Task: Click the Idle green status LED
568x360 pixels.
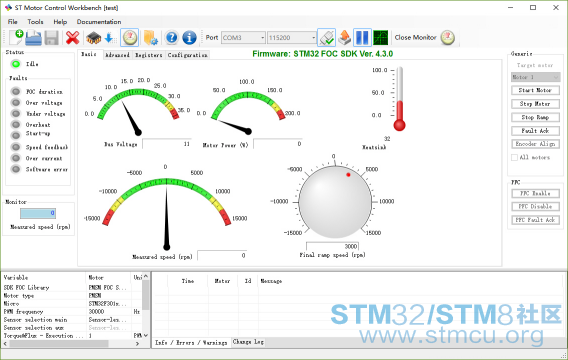Action: pyautogui.click(x=16, y=64)
